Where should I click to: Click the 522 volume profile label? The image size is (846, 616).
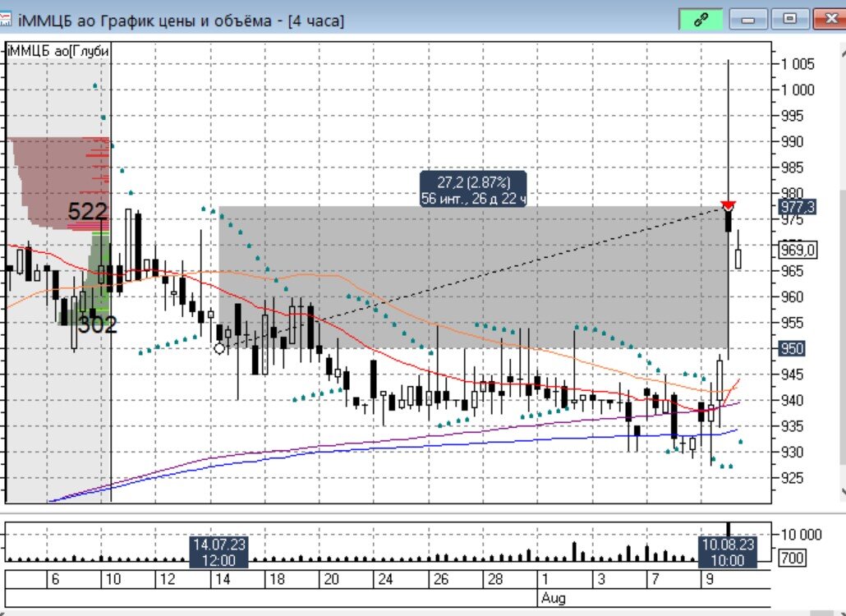pos(87,212)
